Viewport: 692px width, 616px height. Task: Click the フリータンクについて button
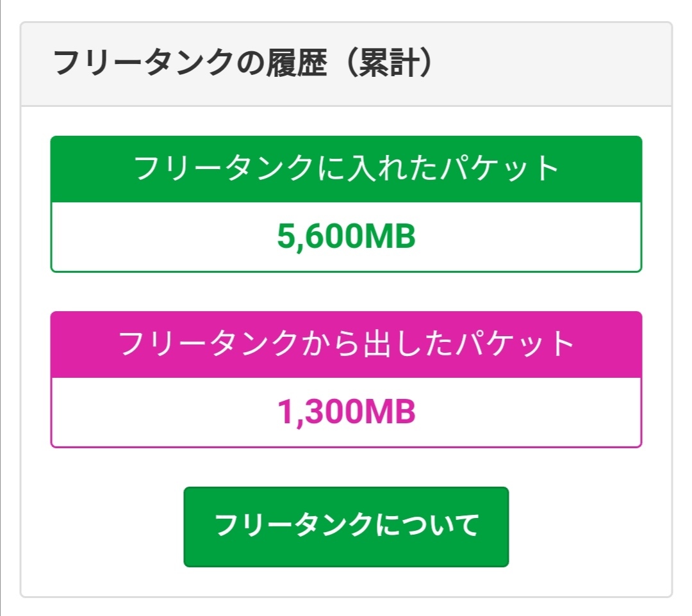pyautogui.click(x=346, y=526)
